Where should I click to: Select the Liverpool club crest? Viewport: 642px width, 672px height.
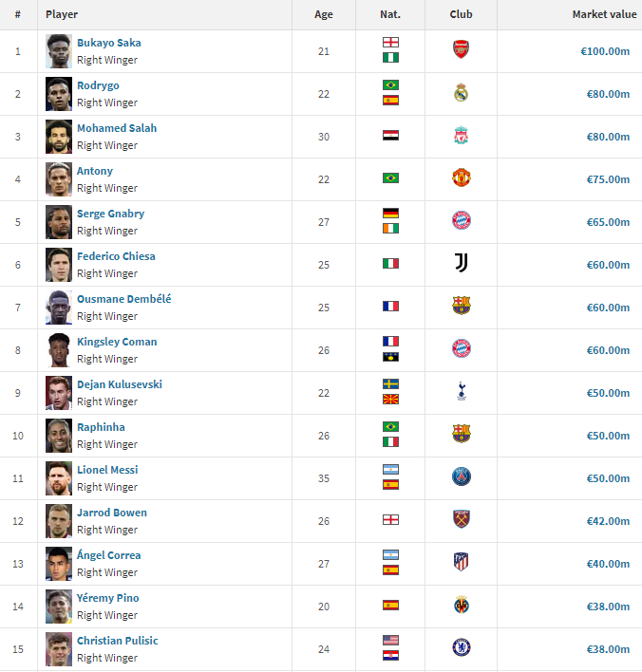pyautogui.click(x=461, y=135)
